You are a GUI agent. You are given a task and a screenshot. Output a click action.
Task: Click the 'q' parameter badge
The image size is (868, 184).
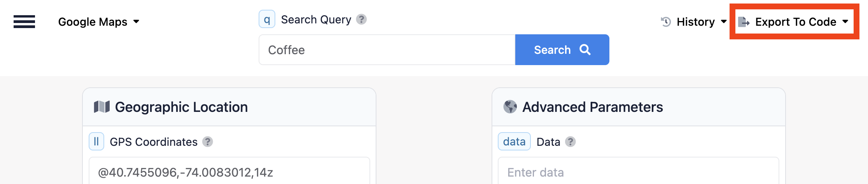[x=267, y=19]
